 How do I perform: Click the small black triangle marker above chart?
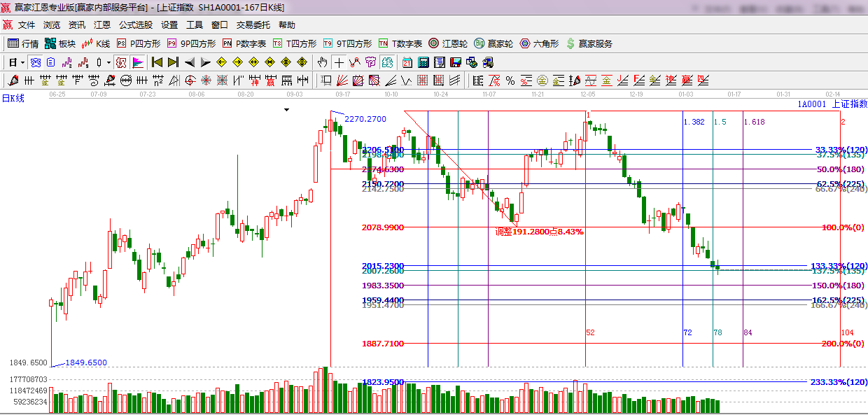[286, 110]
